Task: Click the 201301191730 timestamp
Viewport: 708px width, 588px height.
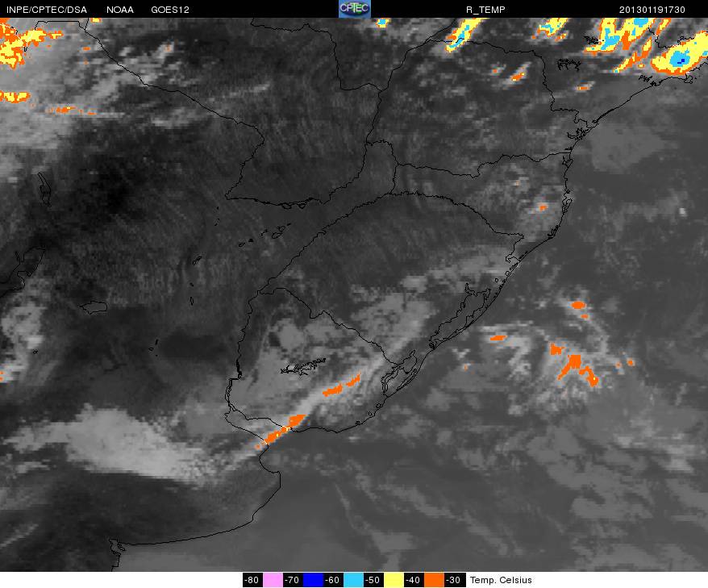Action: 652,10
